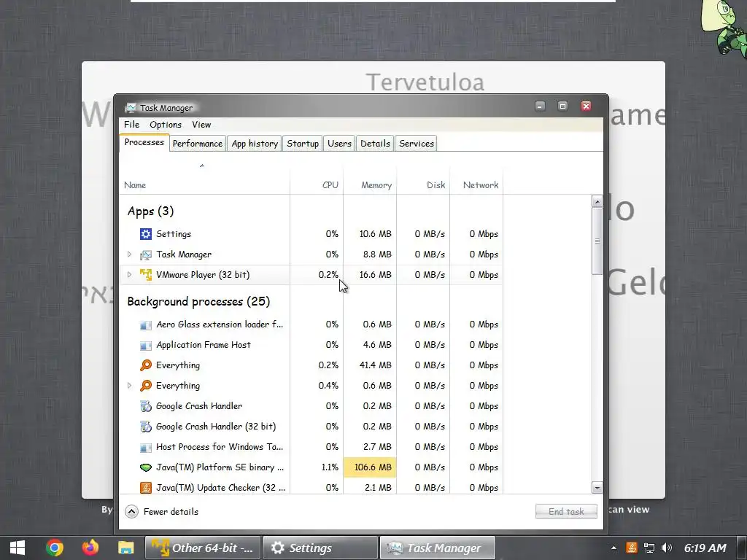Click the Application Frame Host icon
The image size is (747, 560).
pos(146,345)
